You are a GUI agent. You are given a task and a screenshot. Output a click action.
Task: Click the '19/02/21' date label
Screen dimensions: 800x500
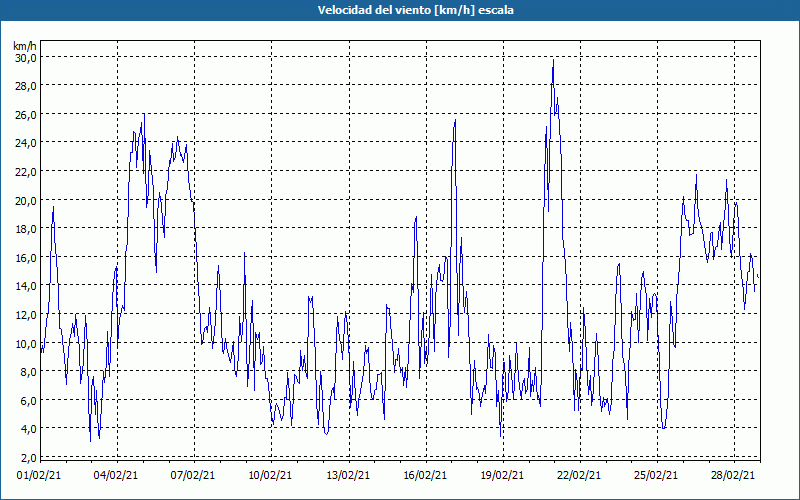coord(502,475)
